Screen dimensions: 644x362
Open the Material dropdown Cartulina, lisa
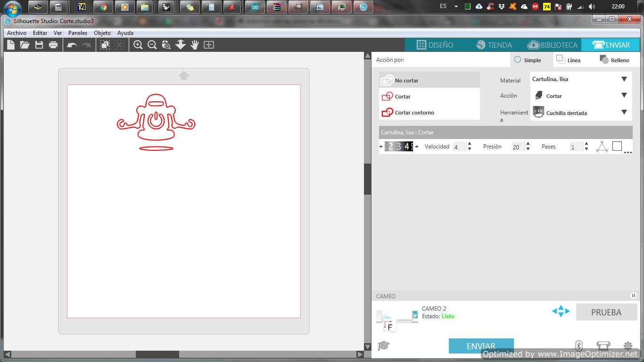pos(580,79)
